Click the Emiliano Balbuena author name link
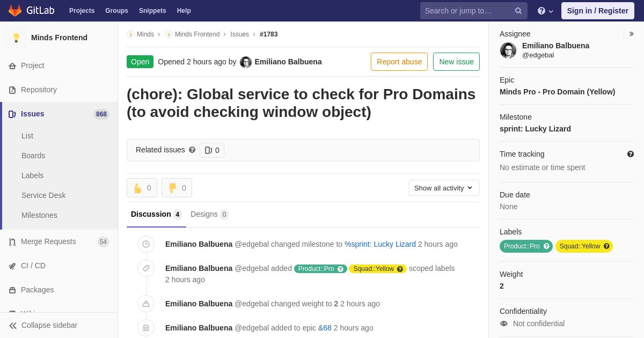644x338 pixels. [x=288, y=62]
